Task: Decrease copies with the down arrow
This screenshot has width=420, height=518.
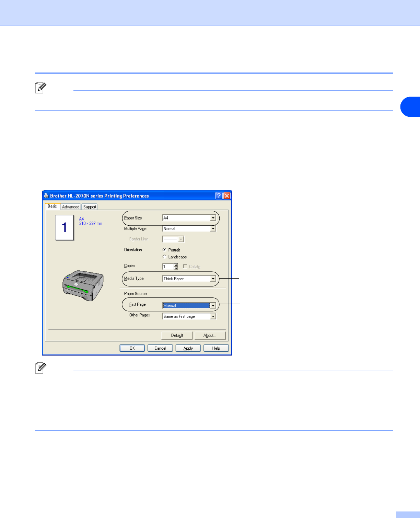Action: (176, 268)
